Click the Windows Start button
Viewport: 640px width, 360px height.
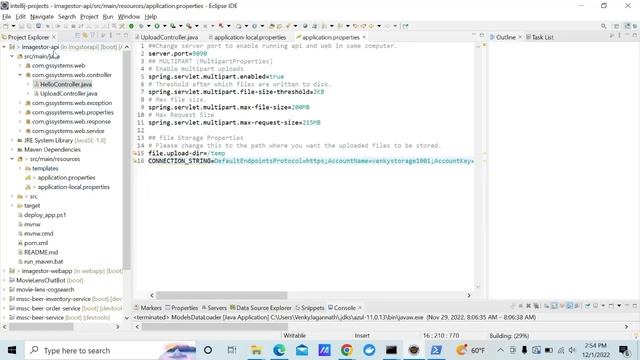pyautogui.click(x=12, y=350)
